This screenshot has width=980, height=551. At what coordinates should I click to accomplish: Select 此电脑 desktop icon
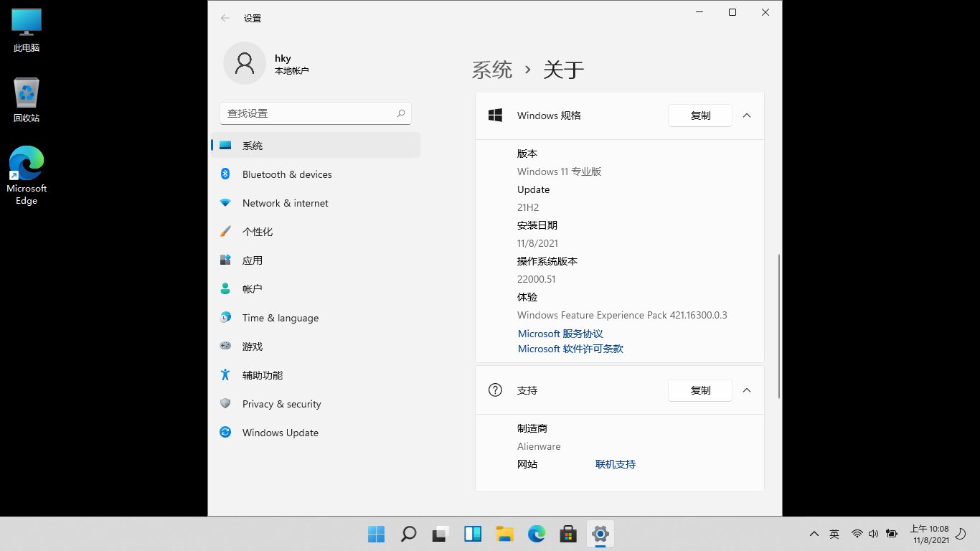[27, 31]
